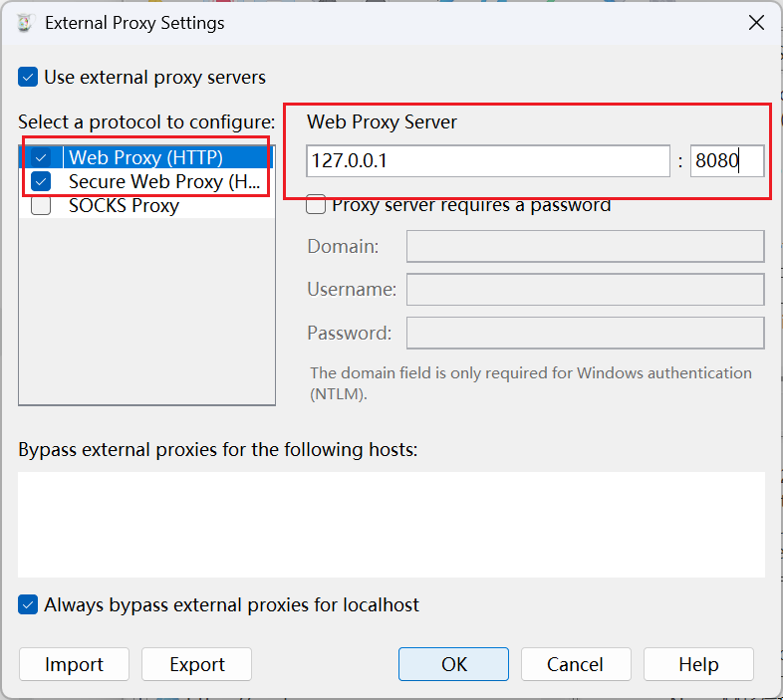Click the Import button
The image size is (783, 700).
coord(74,664)
